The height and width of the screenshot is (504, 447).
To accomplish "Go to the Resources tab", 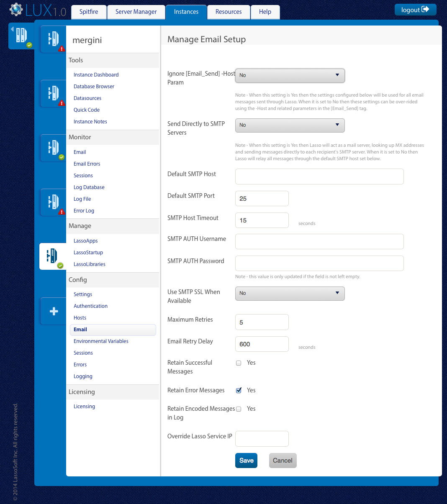I will click(x=229, y=12).
